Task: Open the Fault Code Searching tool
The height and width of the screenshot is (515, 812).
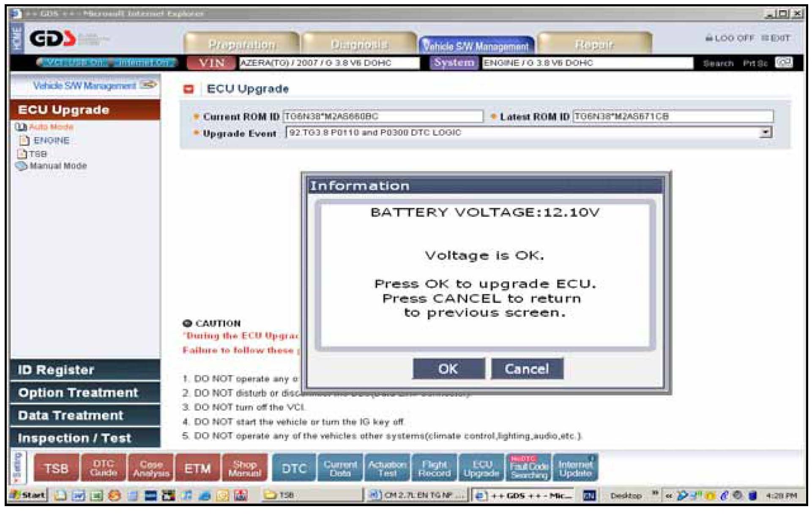Action: [x=529, y=468]
